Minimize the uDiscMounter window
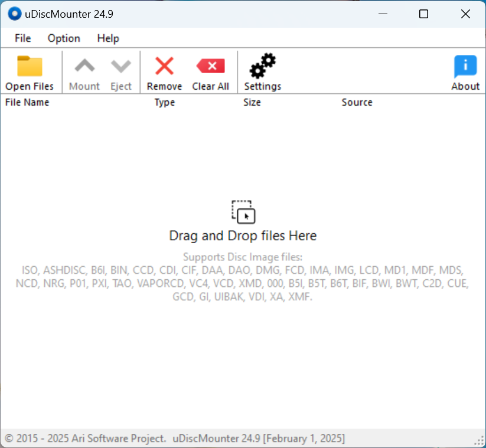Image resolution: width=486 pixels, height=448 pixels. point(383,14)
